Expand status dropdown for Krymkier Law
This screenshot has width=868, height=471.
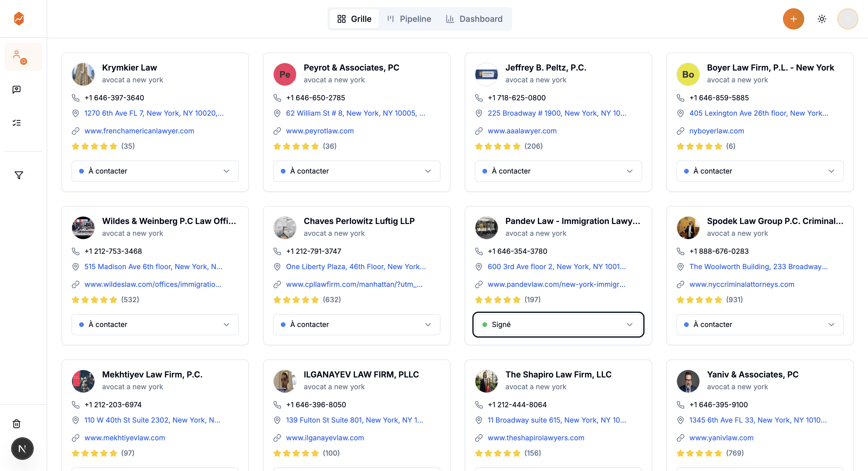pyautogui.click(x=155, y=171)
